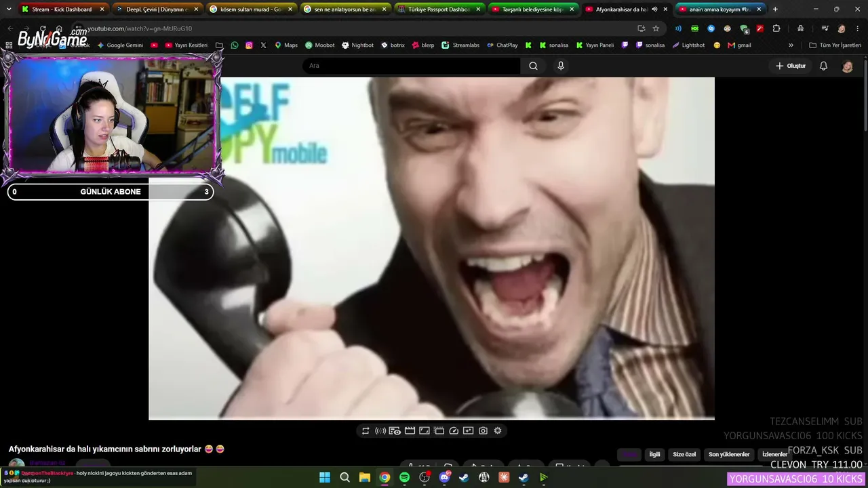Open the Streamlabs bookmark
868x488 pixels.
460,45
